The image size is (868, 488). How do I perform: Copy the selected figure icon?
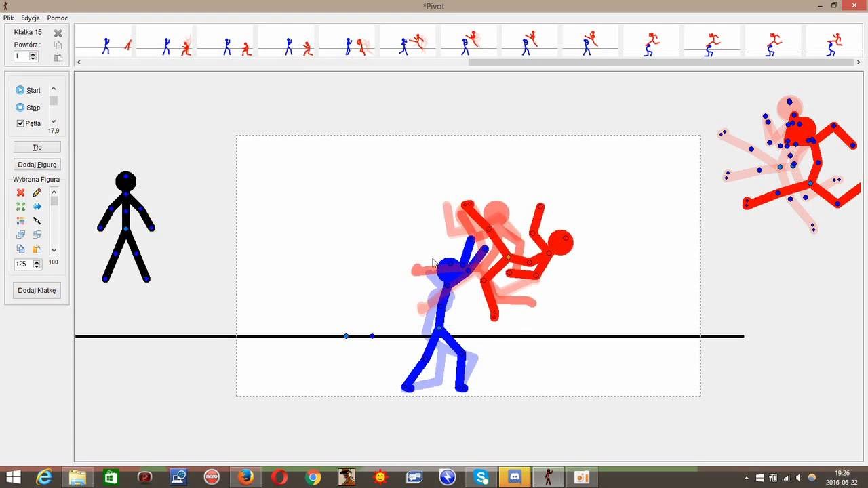[20, 249]
